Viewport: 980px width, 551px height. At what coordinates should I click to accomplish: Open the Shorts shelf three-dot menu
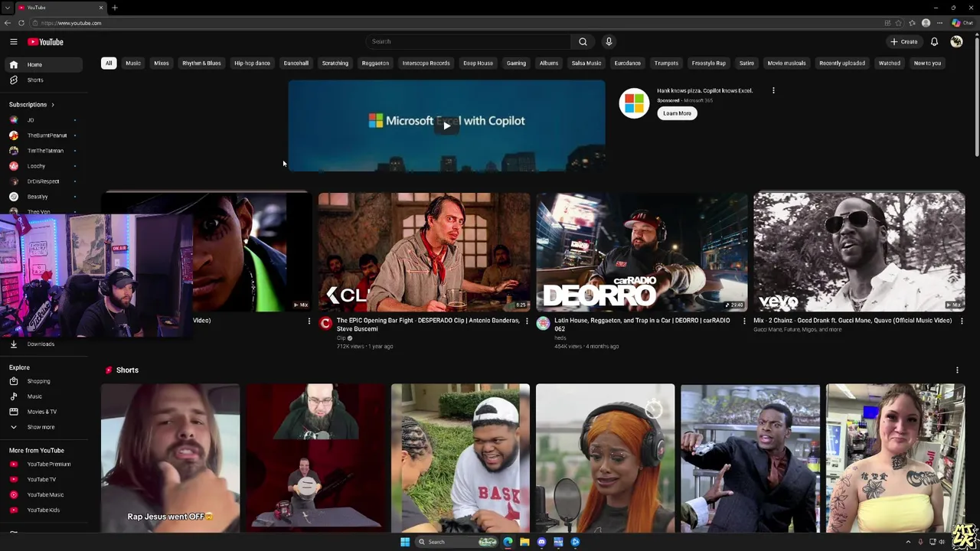[957, 370]
